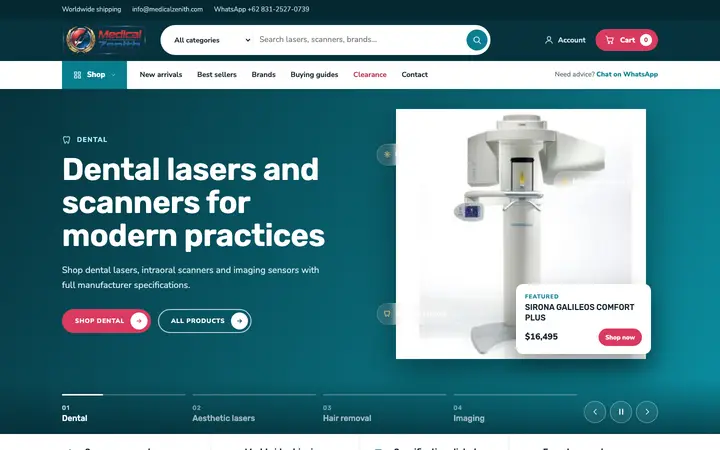Image resolution: width=720 pixels, height=450 pixels.
Task: Click the search input field
Action: [x=360, y=39]
